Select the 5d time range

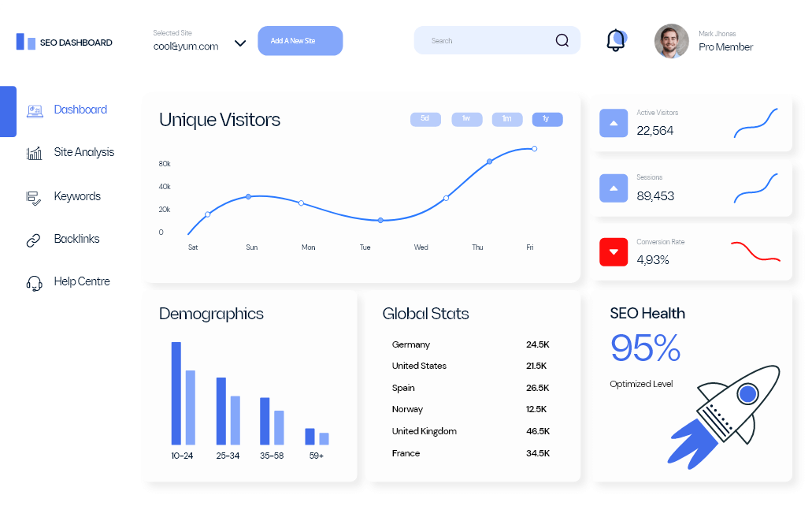coord(425,119)
